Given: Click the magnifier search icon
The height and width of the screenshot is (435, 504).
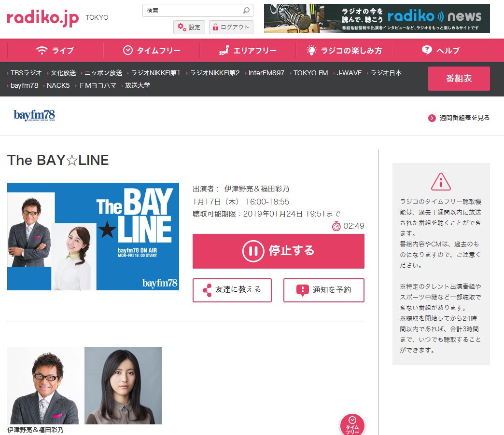Looking at the screenshot, I should (246, 11).
